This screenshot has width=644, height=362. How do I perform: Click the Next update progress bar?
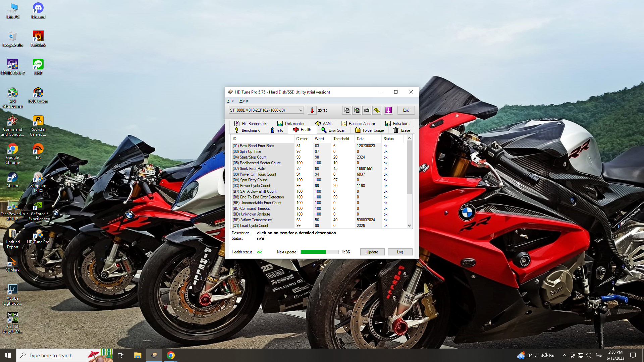tap(319, 252)
